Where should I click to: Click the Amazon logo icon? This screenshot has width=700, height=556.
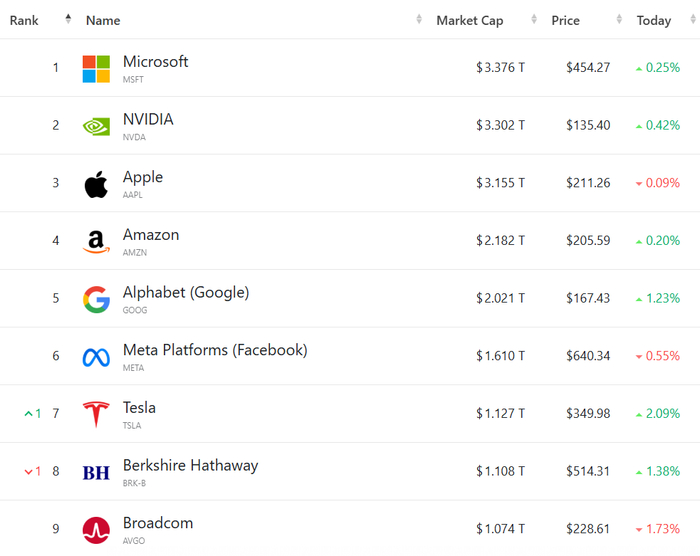coord(96,242)
